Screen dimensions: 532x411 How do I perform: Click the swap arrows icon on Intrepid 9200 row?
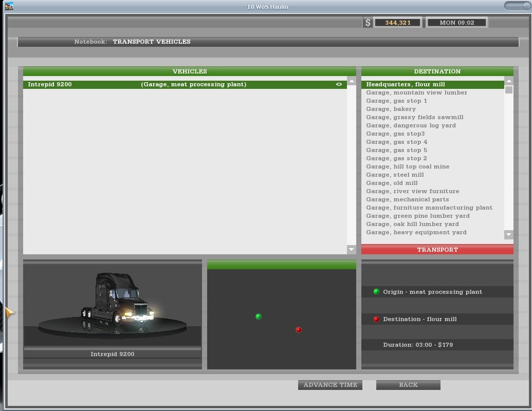click(339, 84)
